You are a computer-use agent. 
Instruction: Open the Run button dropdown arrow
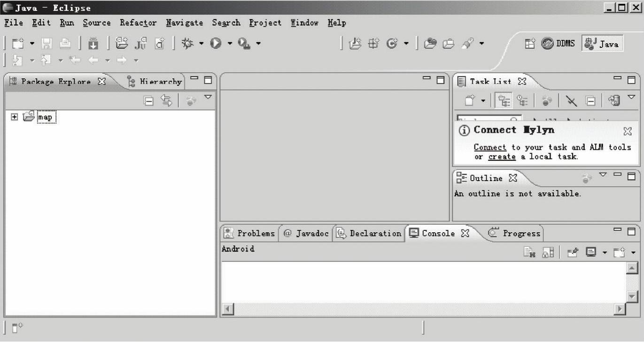(230, 44)
